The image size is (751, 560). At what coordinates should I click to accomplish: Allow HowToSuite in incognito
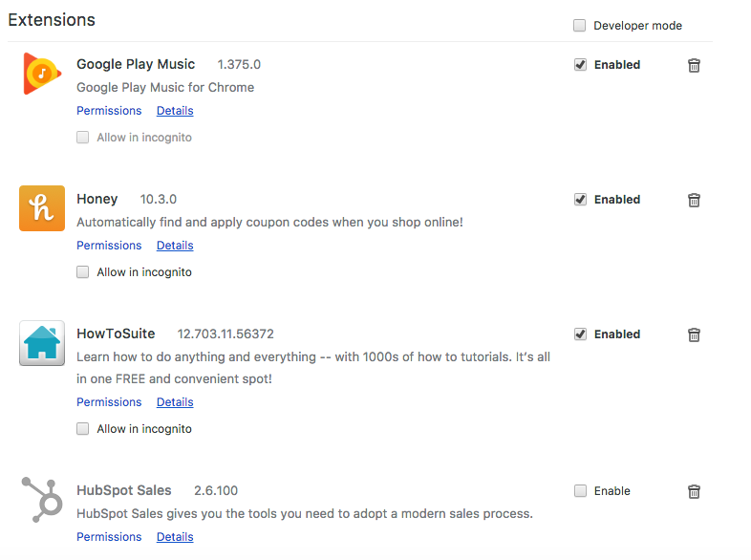(x=83, y=429)
